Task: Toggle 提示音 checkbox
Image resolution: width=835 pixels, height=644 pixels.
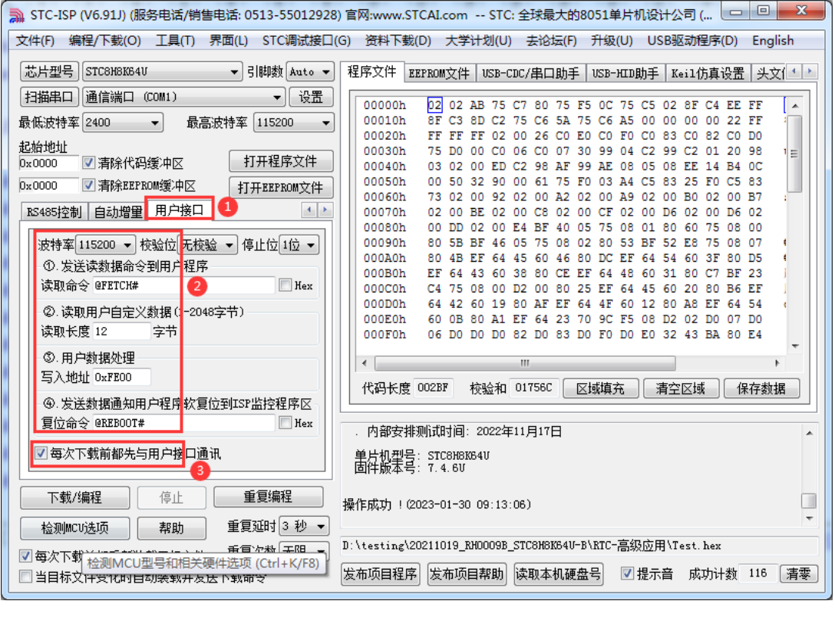Action: click(627, 573)
